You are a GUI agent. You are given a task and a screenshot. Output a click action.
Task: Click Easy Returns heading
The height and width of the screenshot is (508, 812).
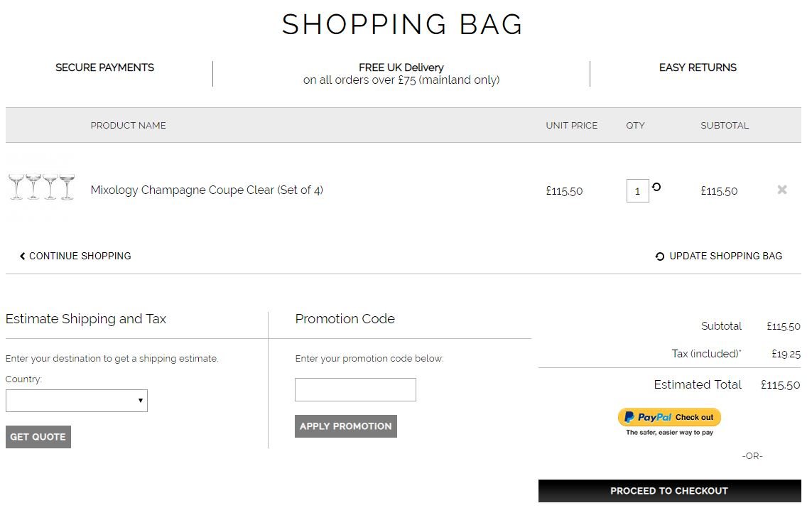[698, 67]
